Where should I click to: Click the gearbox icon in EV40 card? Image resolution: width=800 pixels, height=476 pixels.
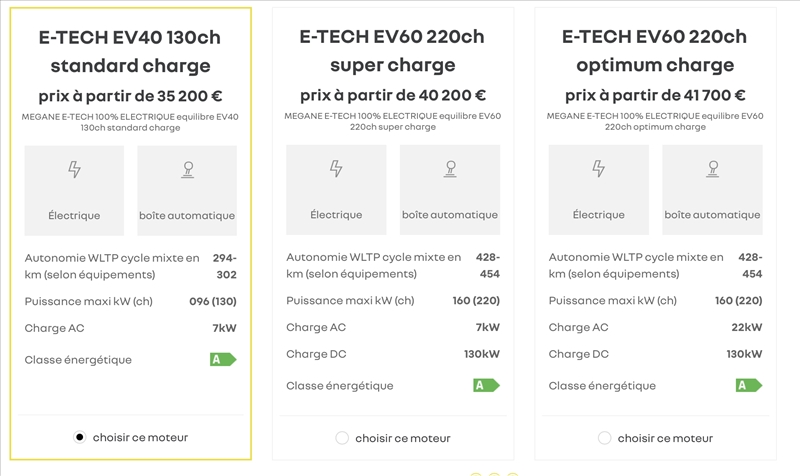tap(187, 170)
